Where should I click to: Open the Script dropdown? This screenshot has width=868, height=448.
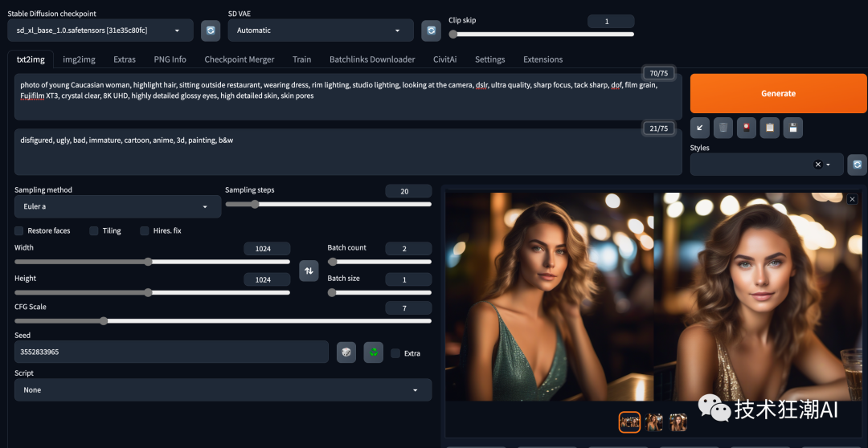(223, 390)
